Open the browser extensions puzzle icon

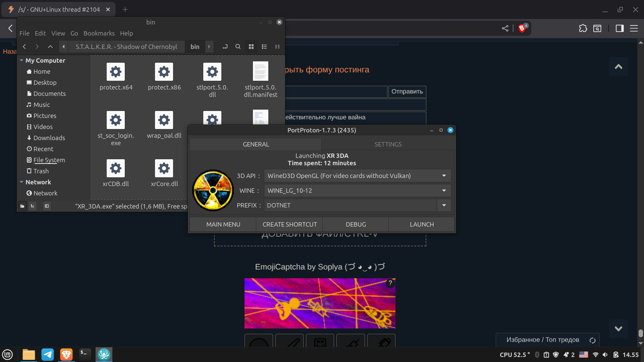point(583,28)
